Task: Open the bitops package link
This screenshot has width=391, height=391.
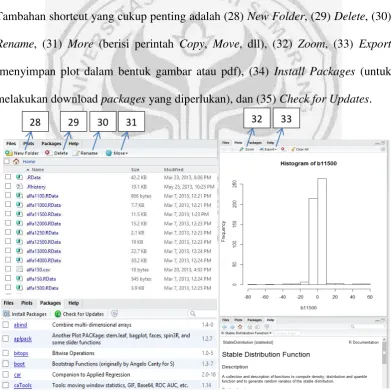Action: tap(21, 353)
